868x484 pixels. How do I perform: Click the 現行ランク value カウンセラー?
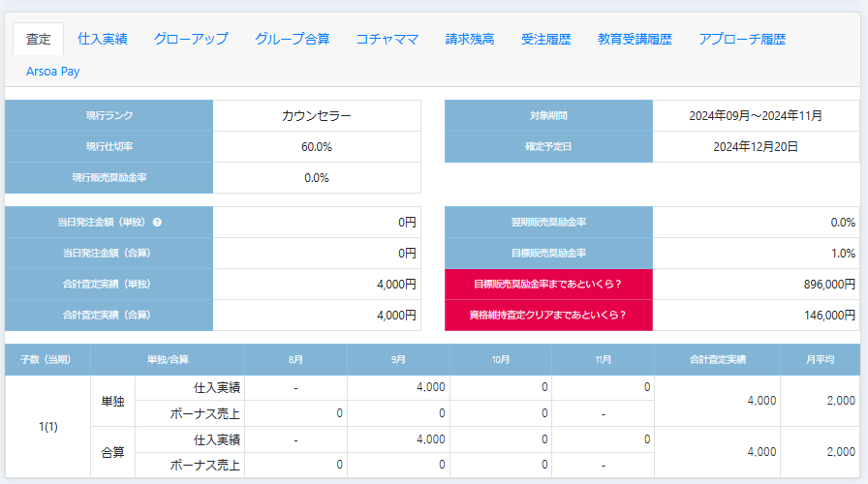[317, 115]
